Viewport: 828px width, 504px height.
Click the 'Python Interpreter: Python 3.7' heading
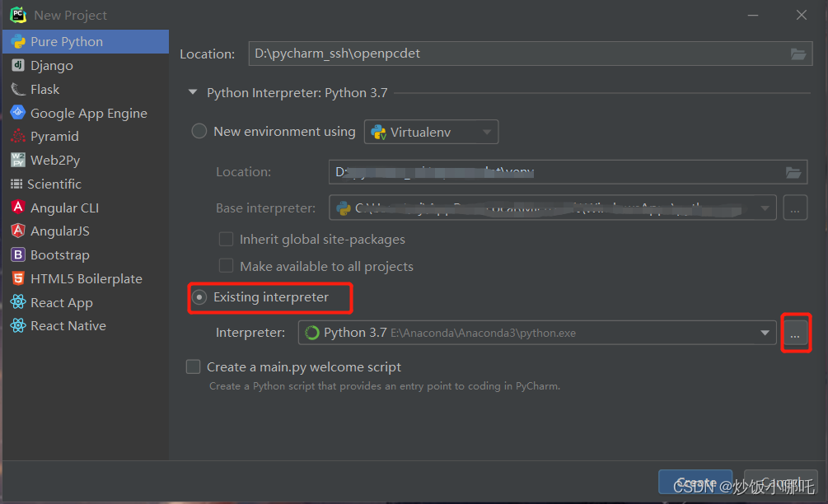pyautogui.click(x=297, y=93)
